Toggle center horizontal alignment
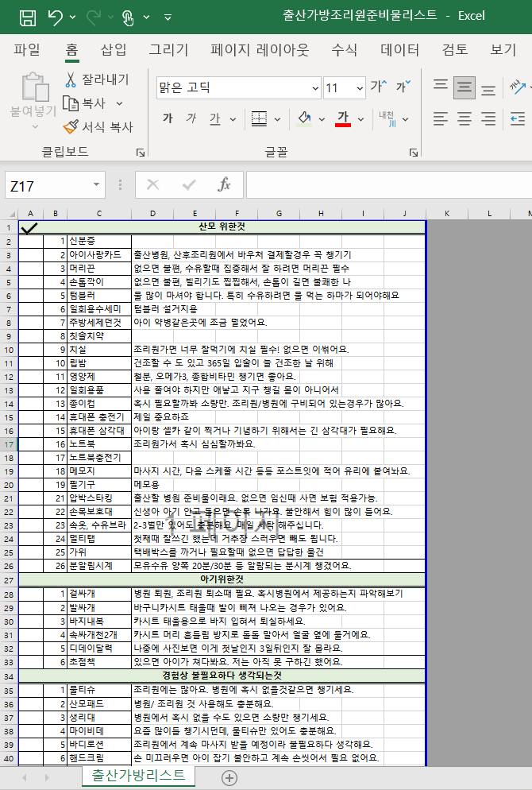Image resolution: width=532 pixels, height=790 pixels. (465, 118)
